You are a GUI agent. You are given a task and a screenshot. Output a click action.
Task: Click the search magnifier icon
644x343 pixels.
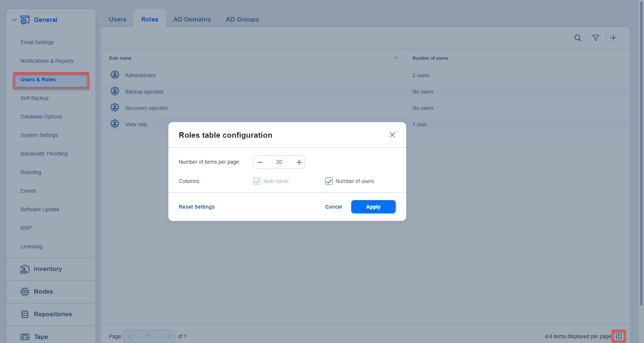pyautogui.click(x=577, y=38)
